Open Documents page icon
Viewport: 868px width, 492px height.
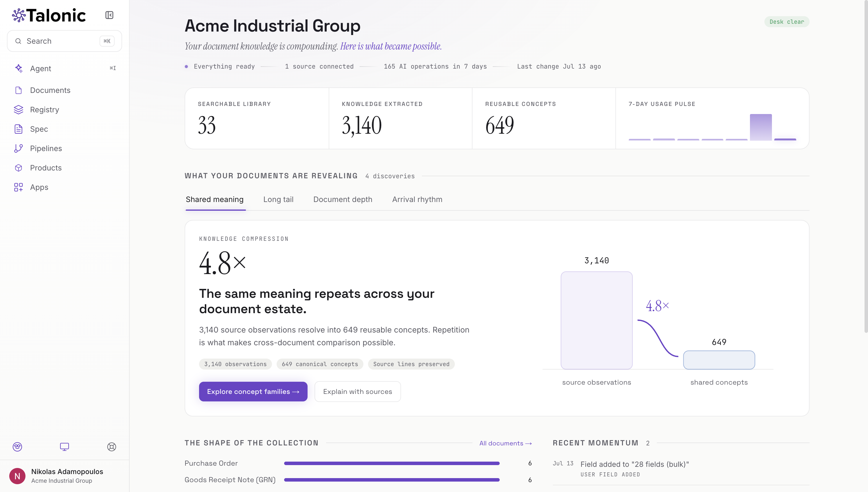click(x=19, y=90)
